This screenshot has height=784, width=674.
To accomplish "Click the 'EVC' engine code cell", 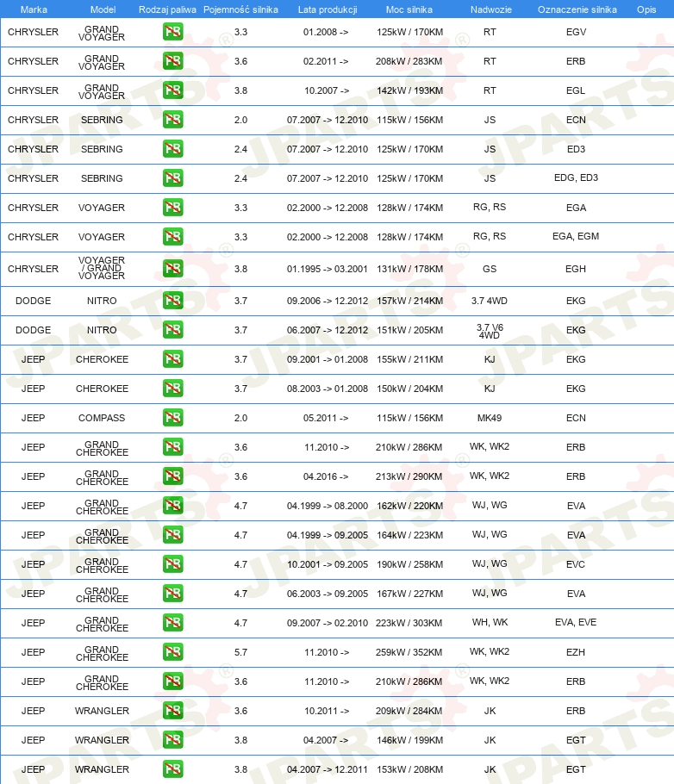I will click(x=576, y=564).
